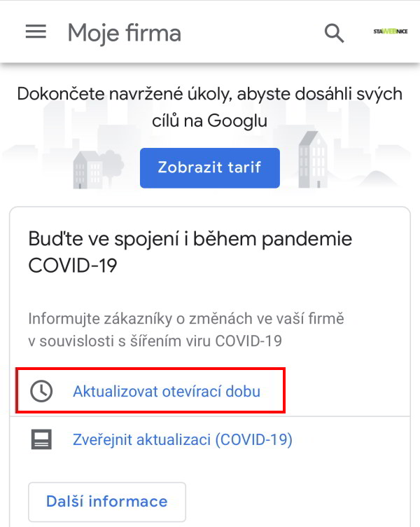
Task: Open the hamburger navigation menu
Action: 36,32
